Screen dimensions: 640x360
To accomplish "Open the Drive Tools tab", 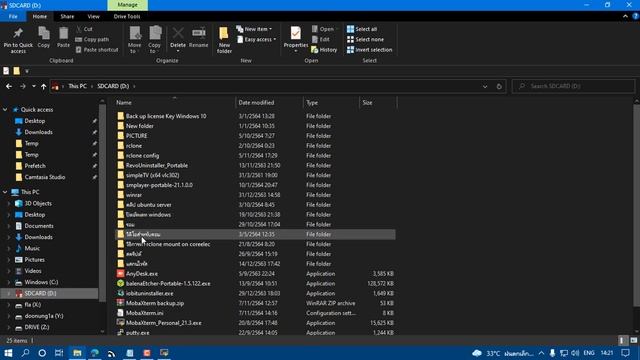I will point(127,16).
